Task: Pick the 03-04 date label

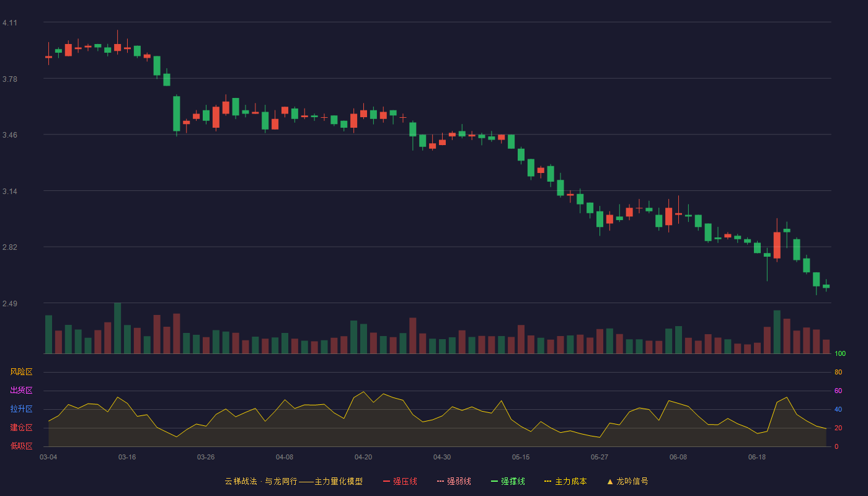Action: 48,457
